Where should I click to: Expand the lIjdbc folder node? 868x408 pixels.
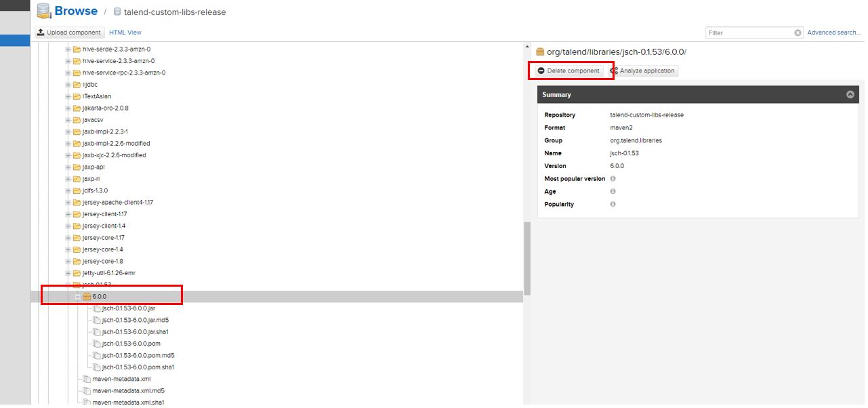[66, 84]
